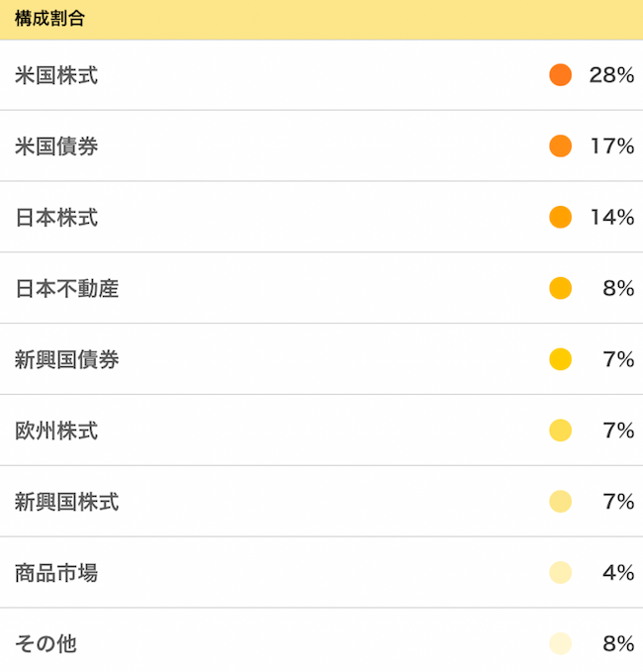Select the color dot for 米国債券
Image resolution: width=643 pixels, height=672 pixels.
coord(560,146)
